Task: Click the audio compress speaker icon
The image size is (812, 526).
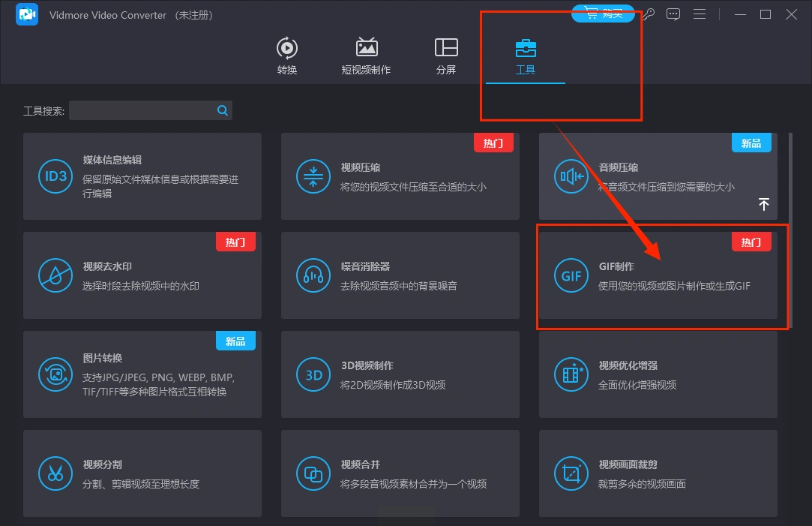Action: [571, 176]
